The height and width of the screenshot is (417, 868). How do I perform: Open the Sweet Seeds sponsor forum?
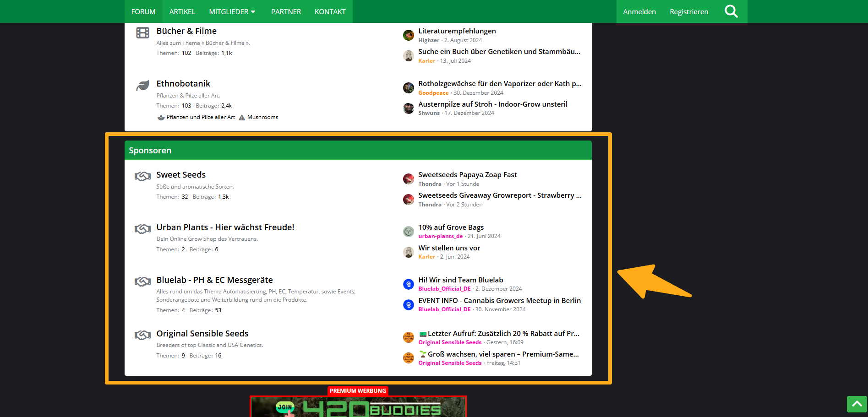pos(181,175)
